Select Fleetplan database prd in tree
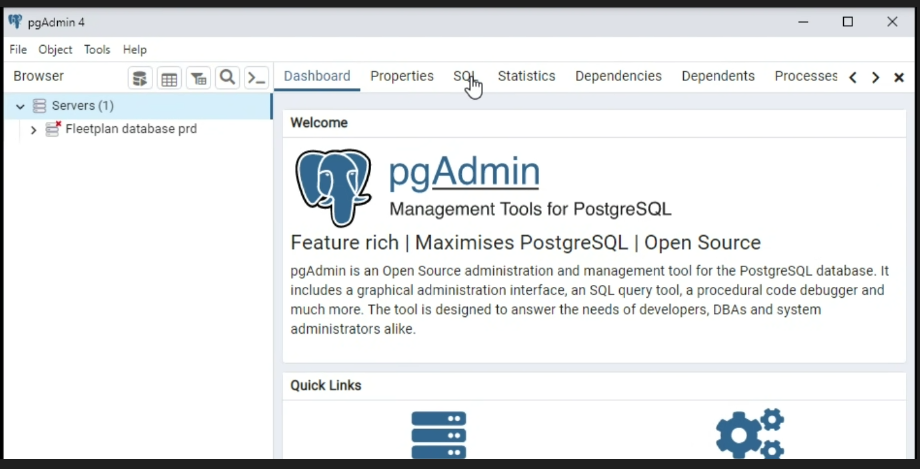Viewport: 920px width, 469px height. [x=130, y=129]
